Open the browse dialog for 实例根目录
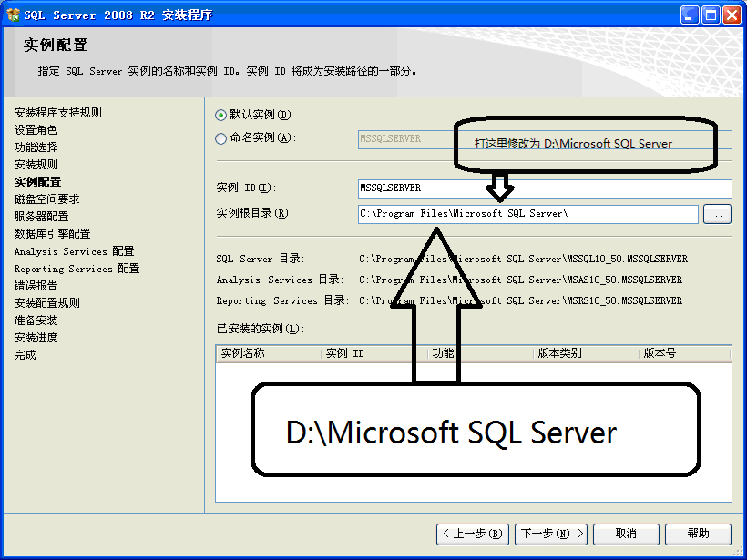The width and height of the screenshot is (747, 560). coord(717,213)
